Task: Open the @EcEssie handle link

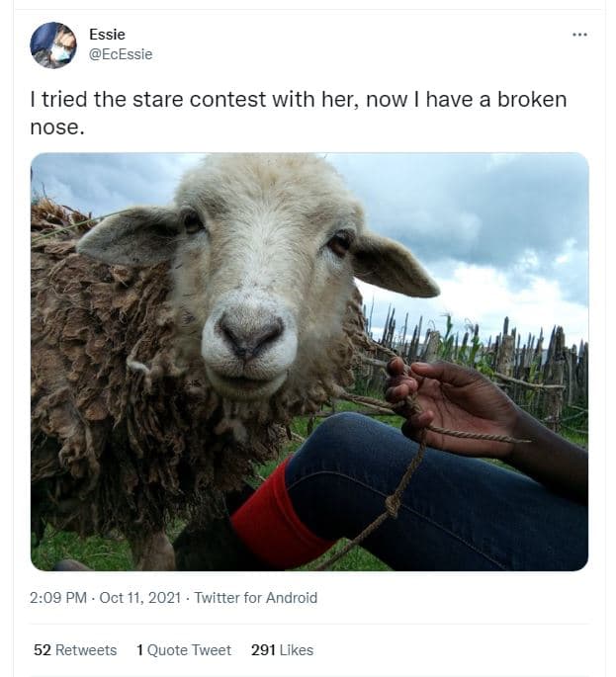Action: point(120,54)
